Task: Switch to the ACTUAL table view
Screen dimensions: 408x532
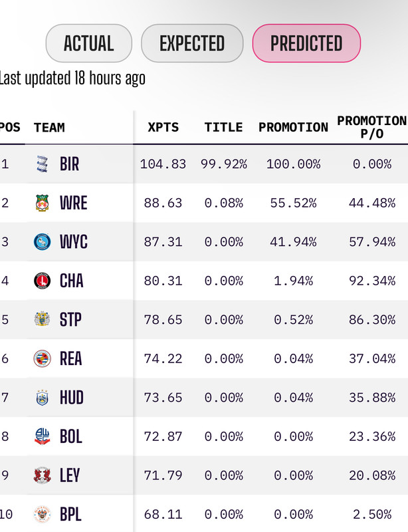Action: [x=89, y=43]
